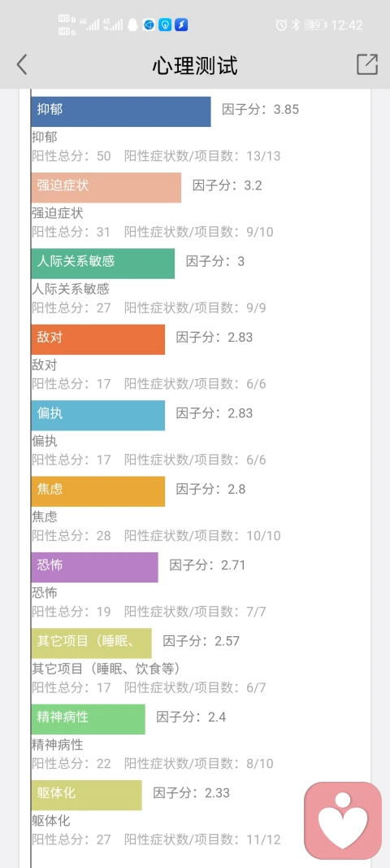Select the green 精神病性 bar
Viewport: 390px width, 868px height.
click(88, 719)
